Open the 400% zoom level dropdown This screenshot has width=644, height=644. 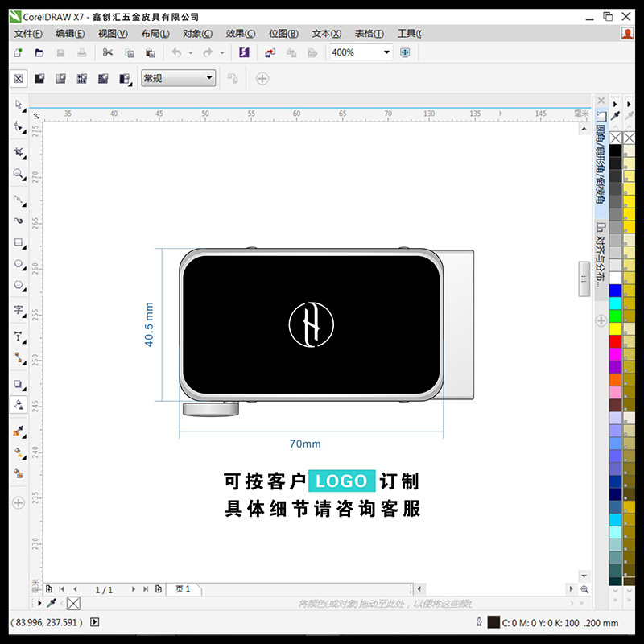click(x=386, y=52)
